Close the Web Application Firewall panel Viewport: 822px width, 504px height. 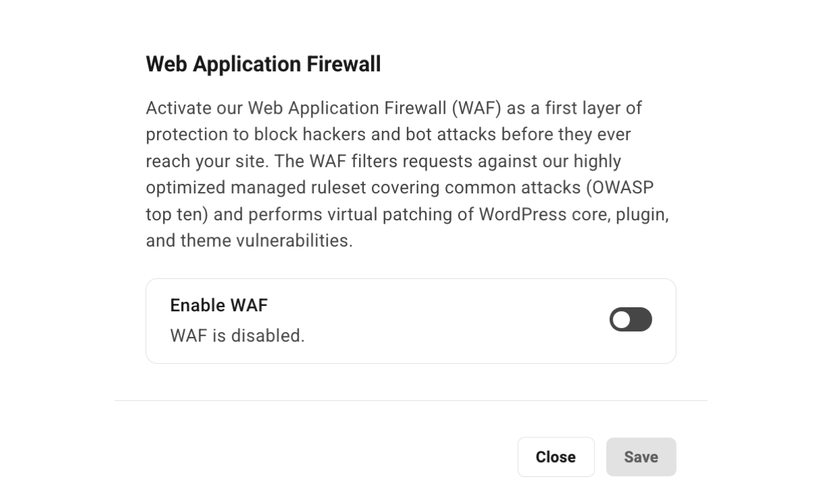coord(555,457)
